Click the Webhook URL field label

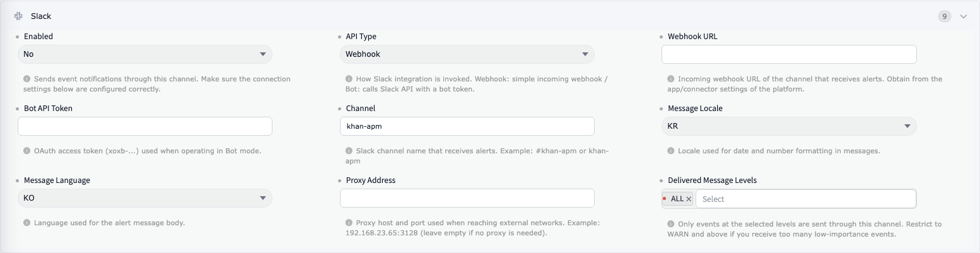pyautogui.click(x=692, y=37)
